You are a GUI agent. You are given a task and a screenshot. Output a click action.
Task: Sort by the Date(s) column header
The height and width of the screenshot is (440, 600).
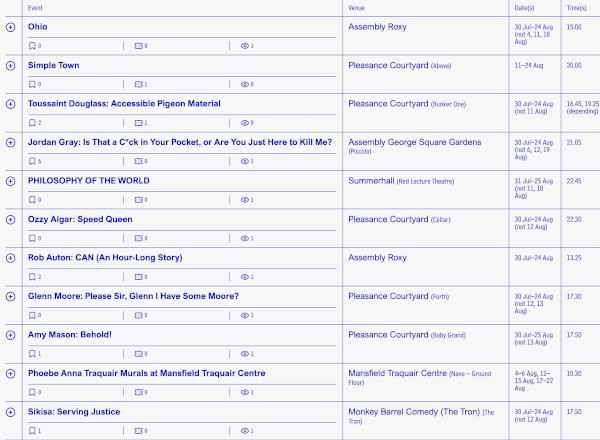(x=524, y=8)
